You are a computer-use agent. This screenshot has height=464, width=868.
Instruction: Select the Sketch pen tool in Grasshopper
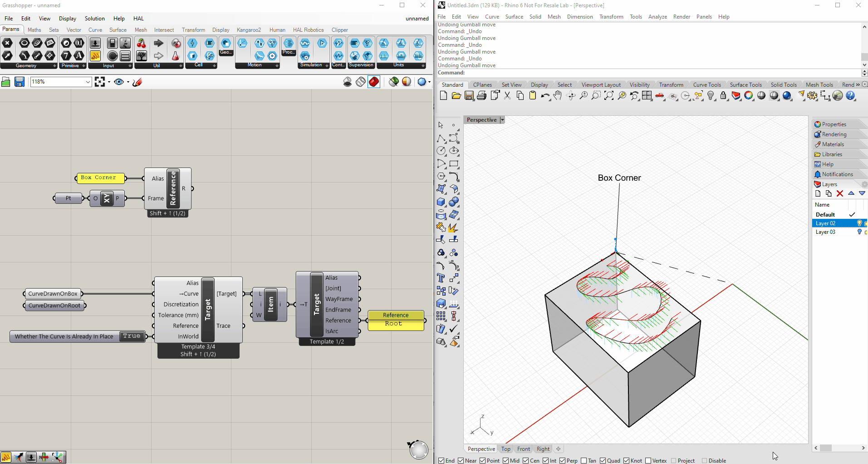pos(137,82)
